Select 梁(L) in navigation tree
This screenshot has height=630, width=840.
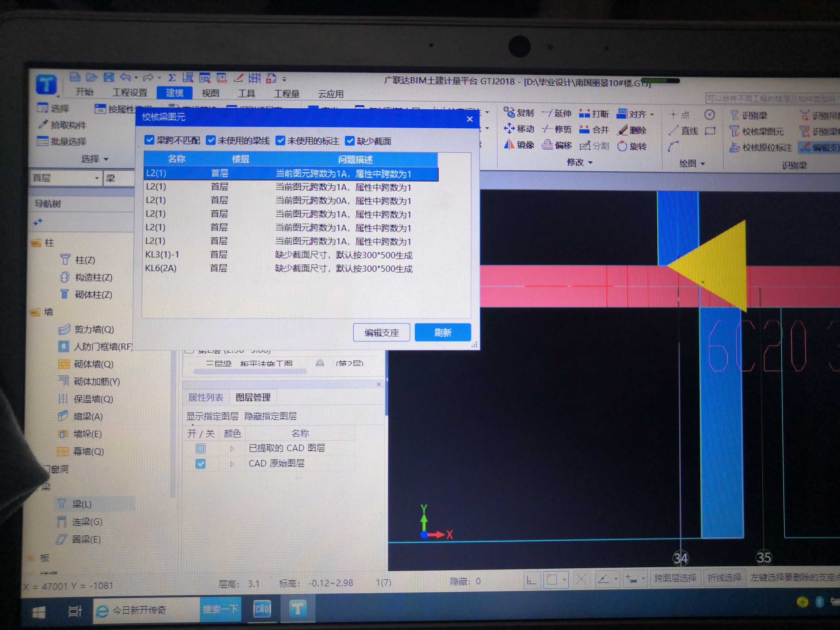74,504
